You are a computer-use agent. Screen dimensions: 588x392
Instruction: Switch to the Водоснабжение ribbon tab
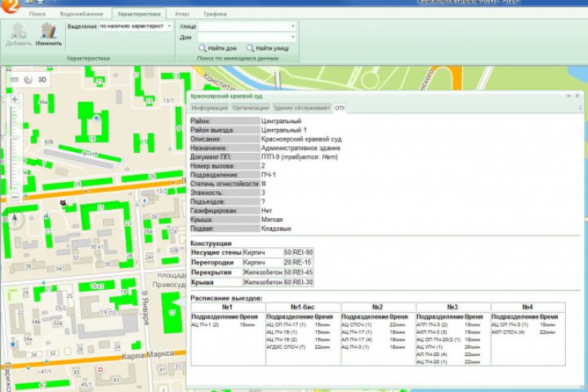pos(82,15)
